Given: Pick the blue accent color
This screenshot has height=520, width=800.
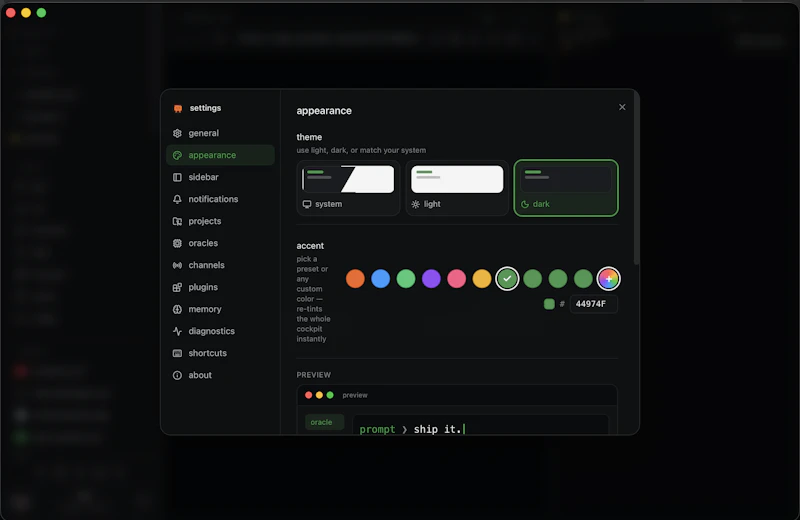Looking at the screenshot, I should tap(381, 279).
